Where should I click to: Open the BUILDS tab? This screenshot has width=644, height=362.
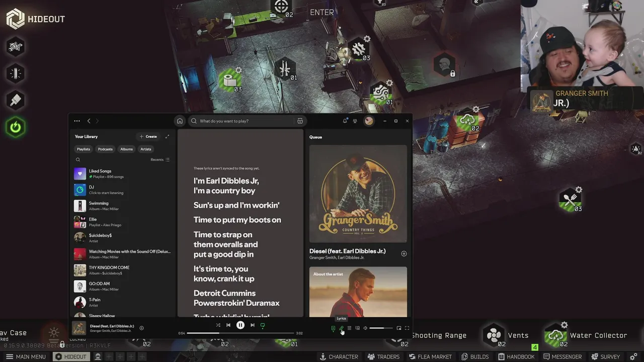tap(474, 356)
